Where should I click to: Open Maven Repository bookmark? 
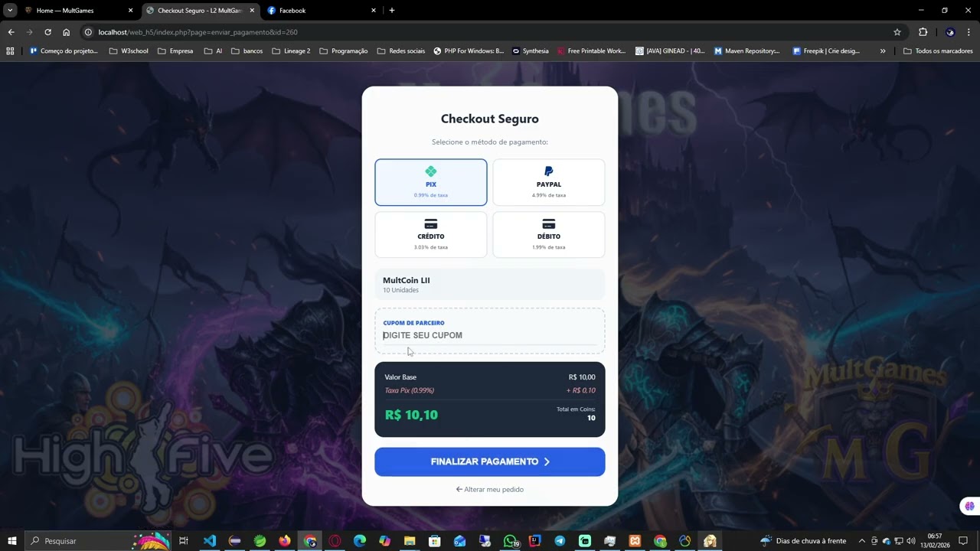pos(747,51)
